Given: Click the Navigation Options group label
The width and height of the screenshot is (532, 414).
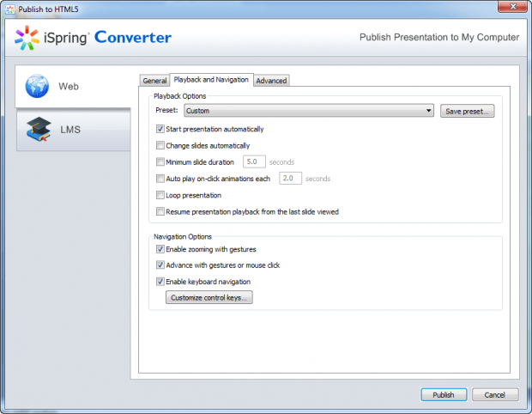Looking at the screenshot, I should [183, 236].
